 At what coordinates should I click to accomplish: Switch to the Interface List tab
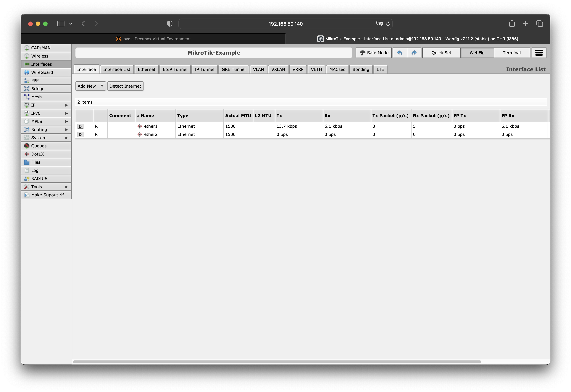[117, 69]
